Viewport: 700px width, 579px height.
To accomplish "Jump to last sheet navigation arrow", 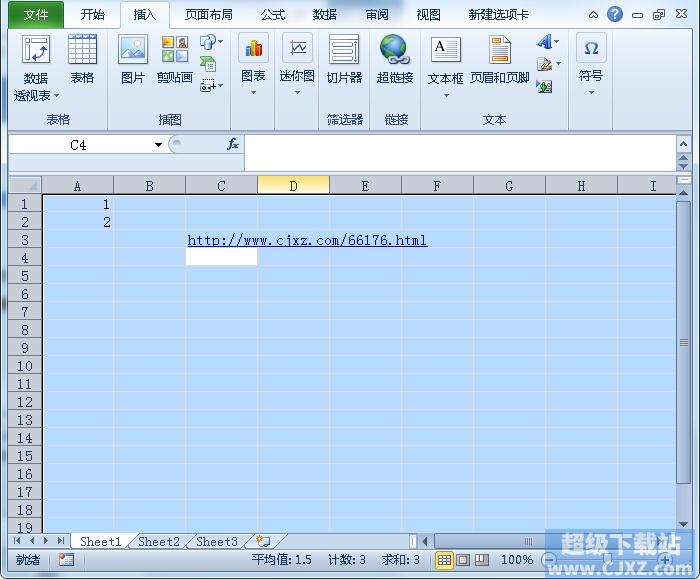I will [x=61, y=541].
